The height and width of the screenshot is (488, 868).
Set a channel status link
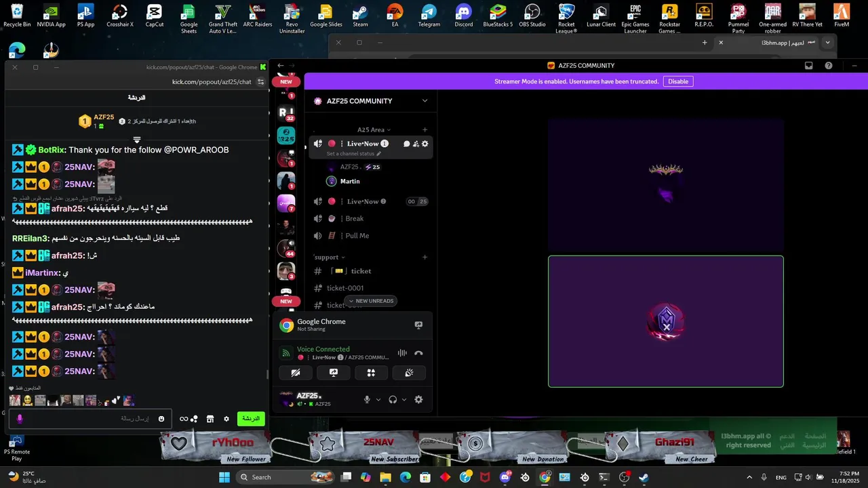[x=353, y=154]
